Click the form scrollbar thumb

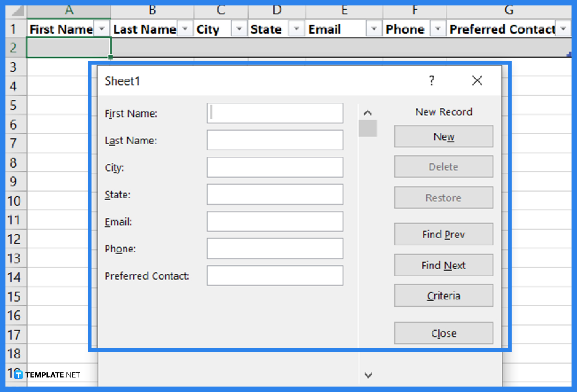click(368, 128)
